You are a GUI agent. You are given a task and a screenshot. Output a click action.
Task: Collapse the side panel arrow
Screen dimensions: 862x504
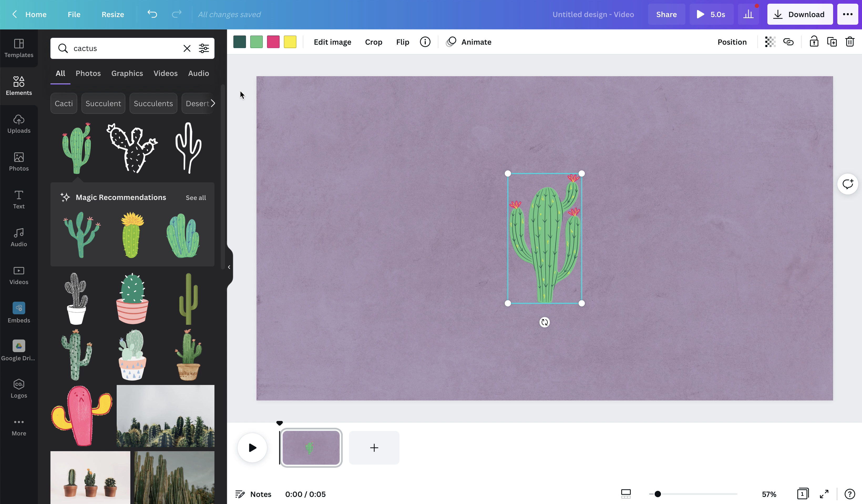229,267
